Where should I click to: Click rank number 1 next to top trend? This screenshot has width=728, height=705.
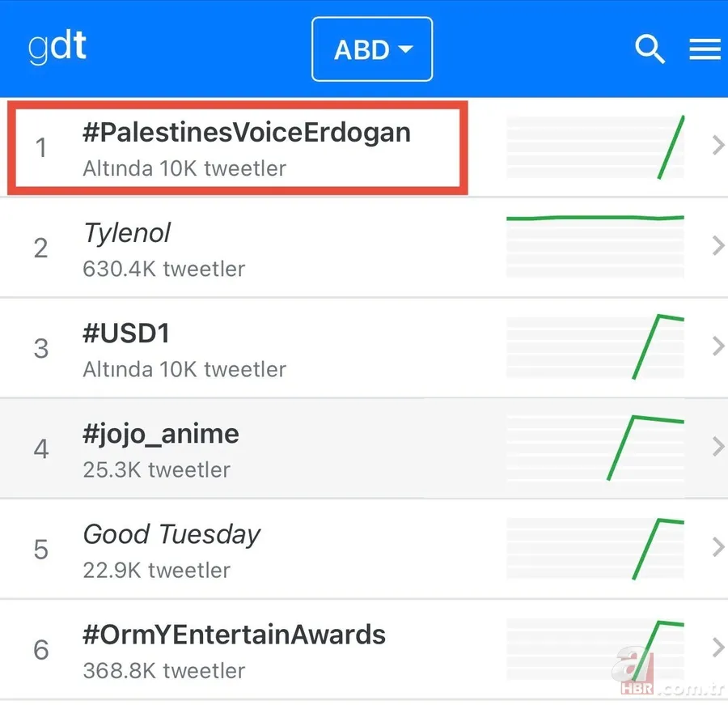click(x=41, y=148)
